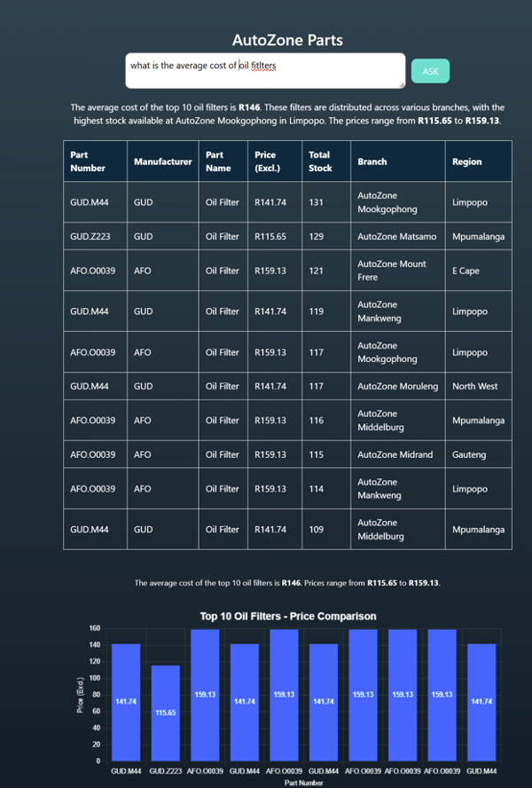This screenshot has height=788, width=532.
Task: Click the 'Part Number' column header in the table
Action: click(95, 162)
